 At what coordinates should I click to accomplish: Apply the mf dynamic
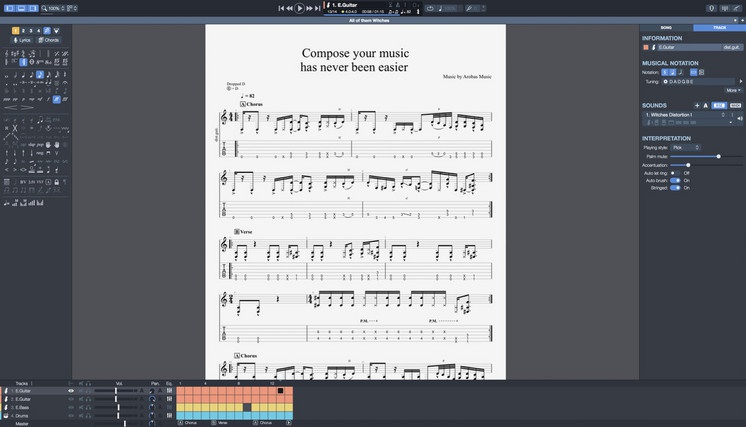coord(40,99)
